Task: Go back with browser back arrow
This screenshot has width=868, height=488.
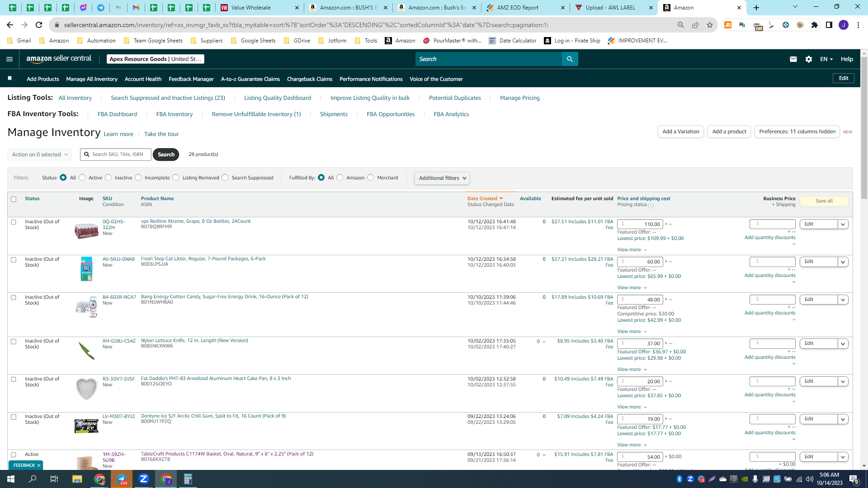Action: 10,25
